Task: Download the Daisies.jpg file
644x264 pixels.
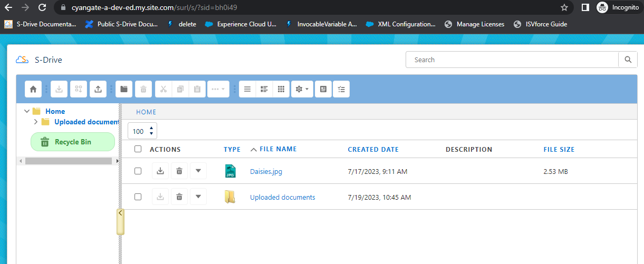Action: (160, 171)
